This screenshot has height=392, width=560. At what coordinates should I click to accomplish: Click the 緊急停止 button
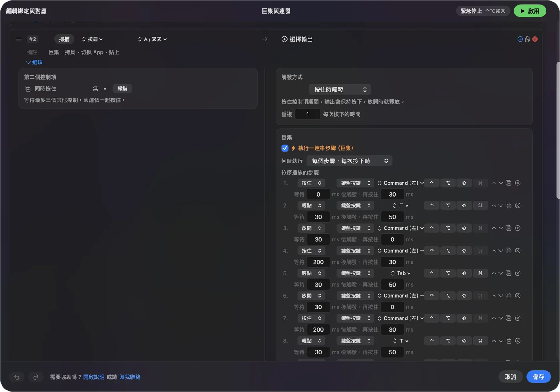tap(483, 11)
